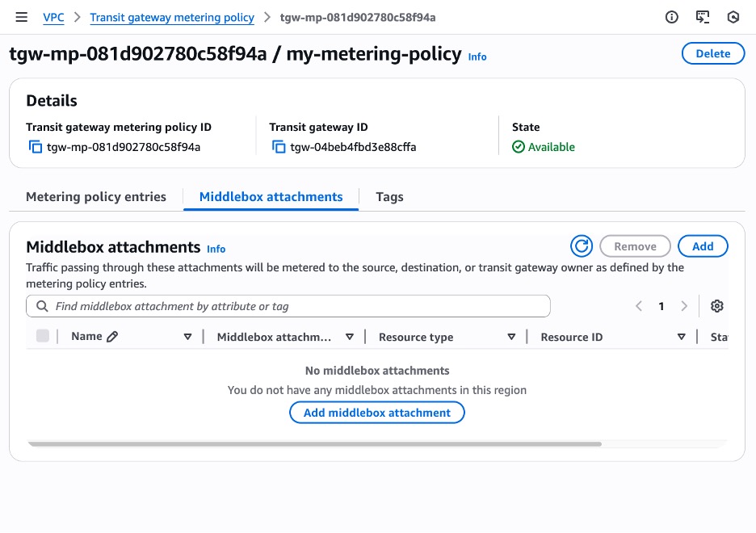This screenshot has height=533, width=756.
Task: Open Resource type column sort arrow
Action: (x=511, y=337)
